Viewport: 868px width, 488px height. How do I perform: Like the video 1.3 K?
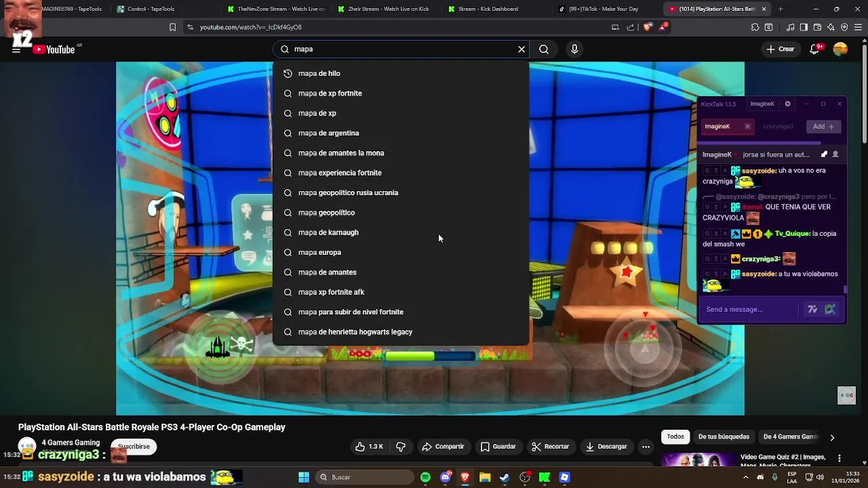[x=369, y=447]
